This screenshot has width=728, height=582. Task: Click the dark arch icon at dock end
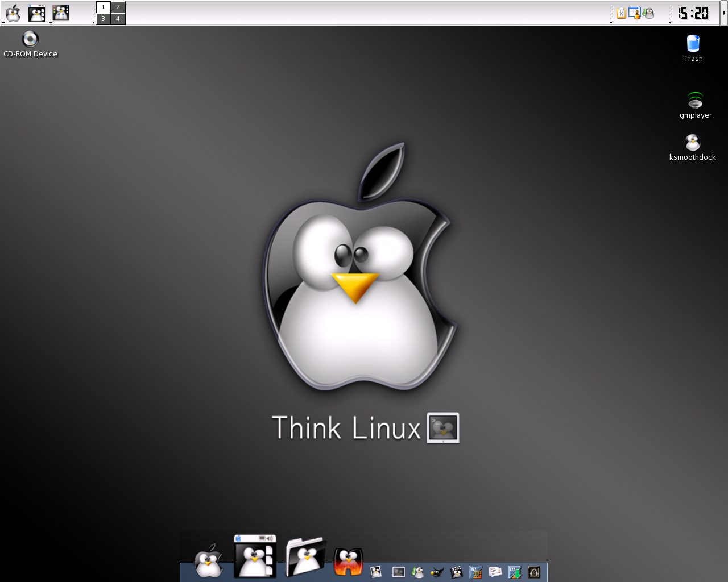click(x=533, y=572)
